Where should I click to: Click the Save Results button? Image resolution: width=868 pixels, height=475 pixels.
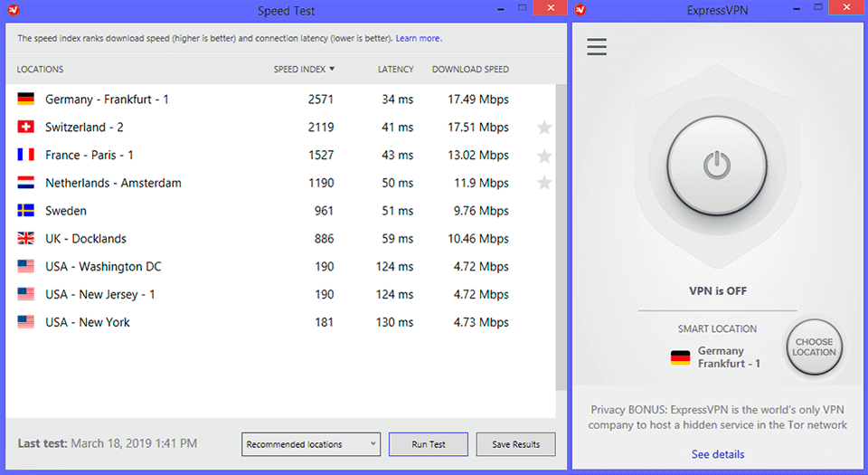pyautogui.click(x=516, y=444)
